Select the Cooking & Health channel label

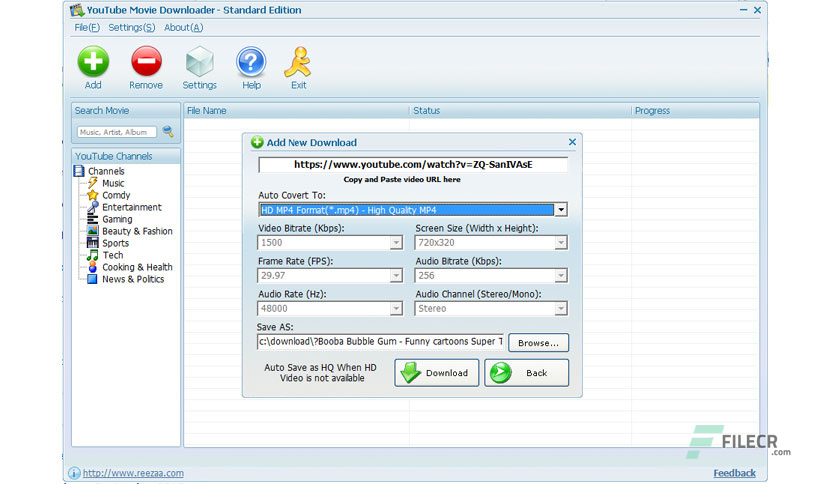tap(138, 267)
